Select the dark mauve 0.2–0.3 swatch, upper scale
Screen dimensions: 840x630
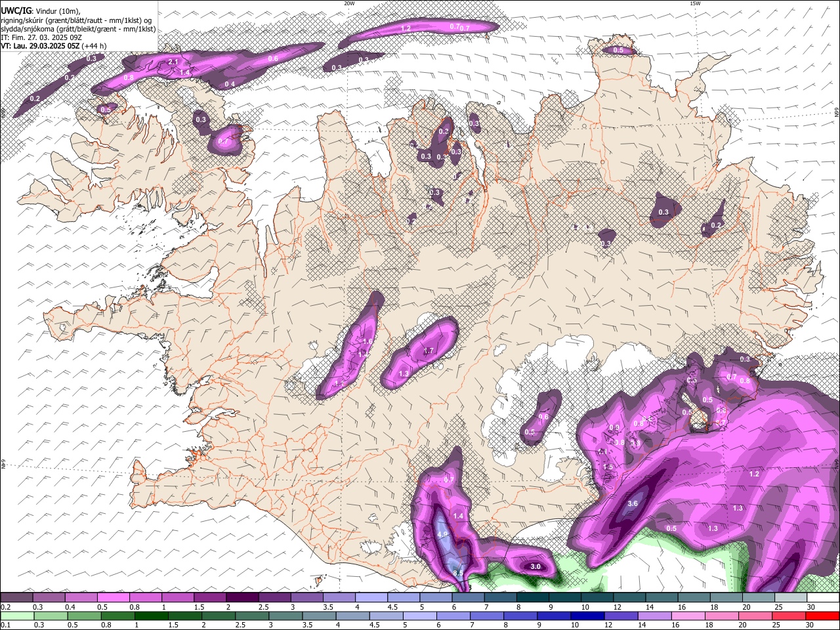coord(17,598)
